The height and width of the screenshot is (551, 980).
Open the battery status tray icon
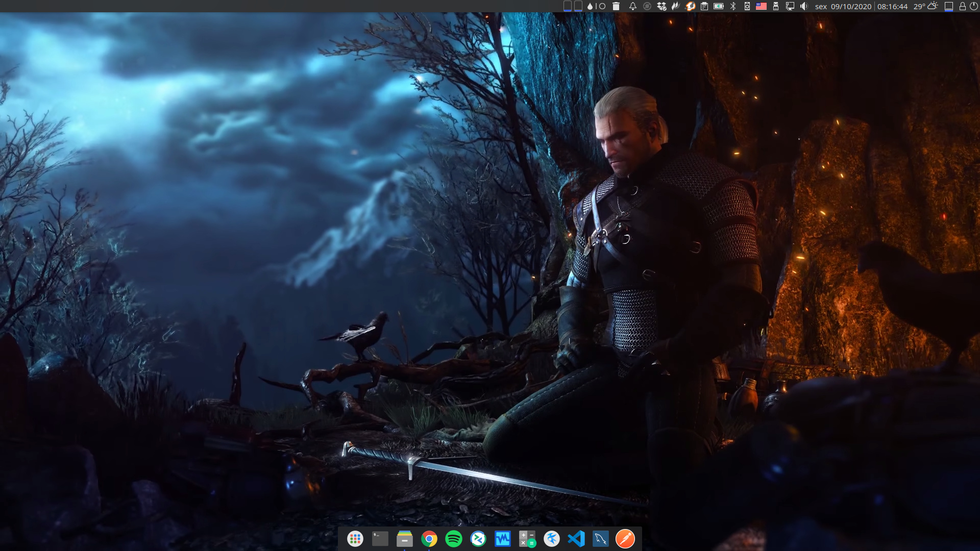click(x=719, y=6)
